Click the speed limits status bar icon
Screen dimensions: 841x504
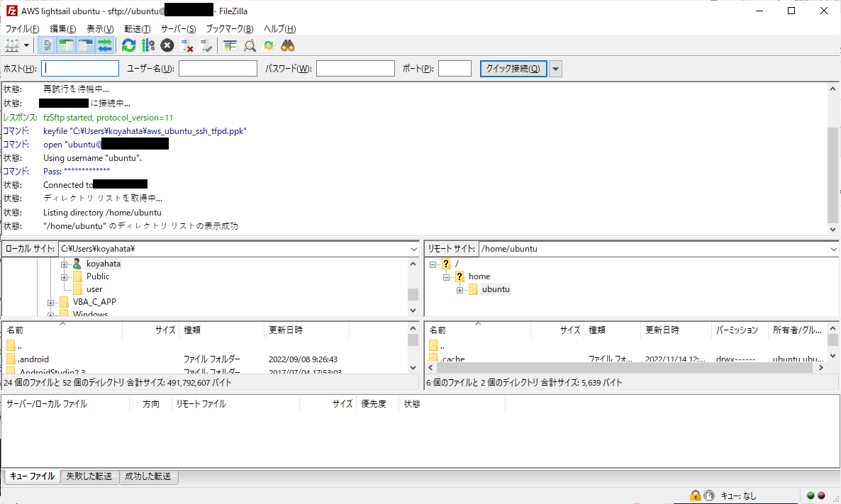[x=709, y=496]
